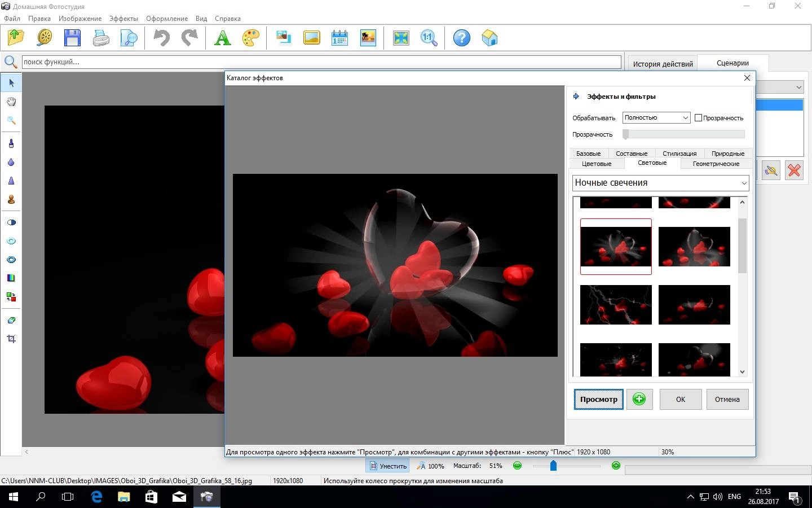Switch to the Цветовые tab
The height and width of the screenshot is (508, 812).
tap(597, 164)
